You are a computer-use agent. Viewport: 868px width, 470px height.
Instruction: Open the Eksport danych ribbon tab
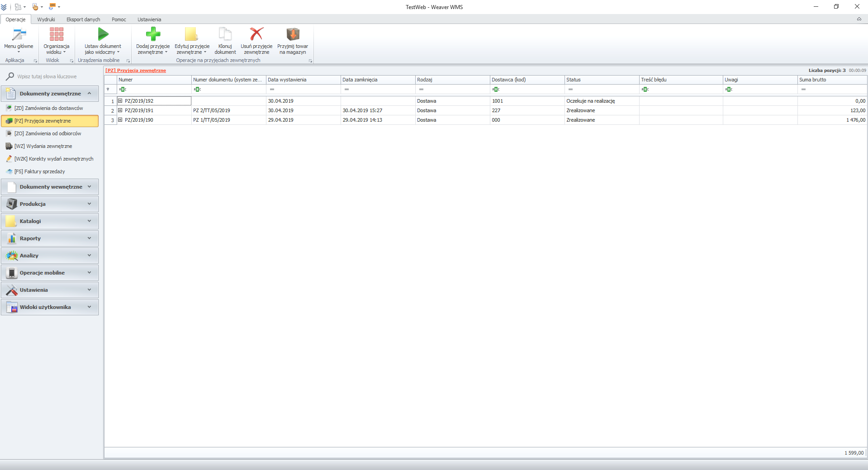click(83, 19)
